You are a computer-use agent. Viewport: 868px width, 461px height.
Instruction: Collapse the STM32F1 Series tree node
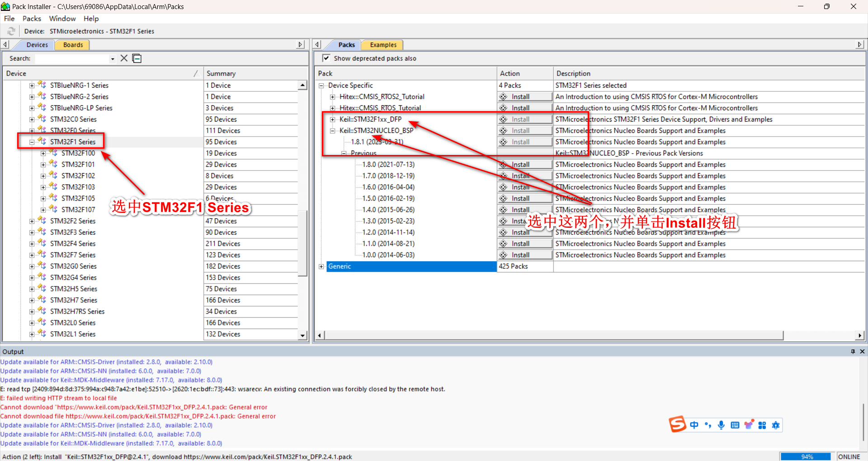(32, 142)
